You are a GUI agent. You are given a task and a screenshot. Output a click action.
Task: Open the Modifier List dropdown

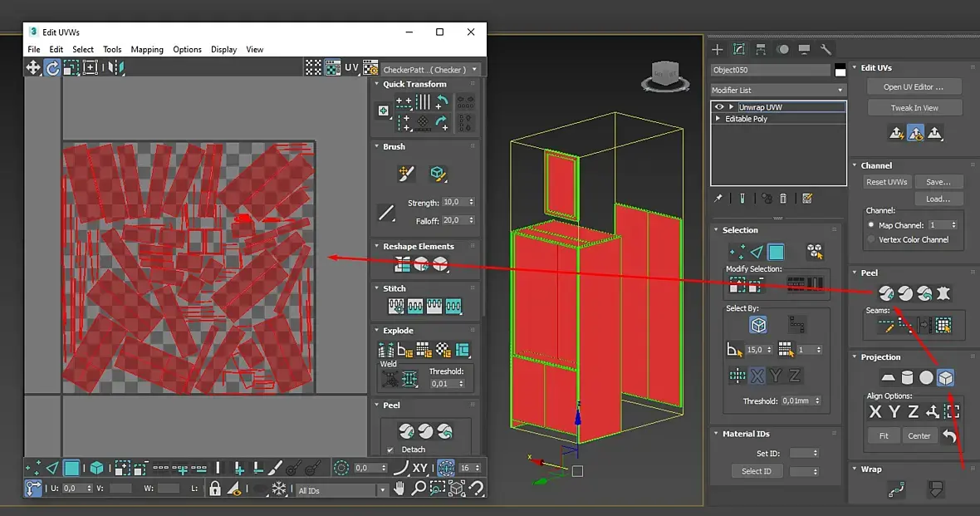[777, 90]
